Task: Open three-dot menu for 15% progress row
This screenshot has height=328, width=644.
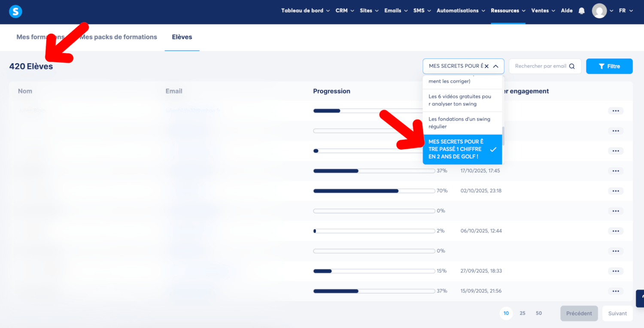Action: coord(615,271)
